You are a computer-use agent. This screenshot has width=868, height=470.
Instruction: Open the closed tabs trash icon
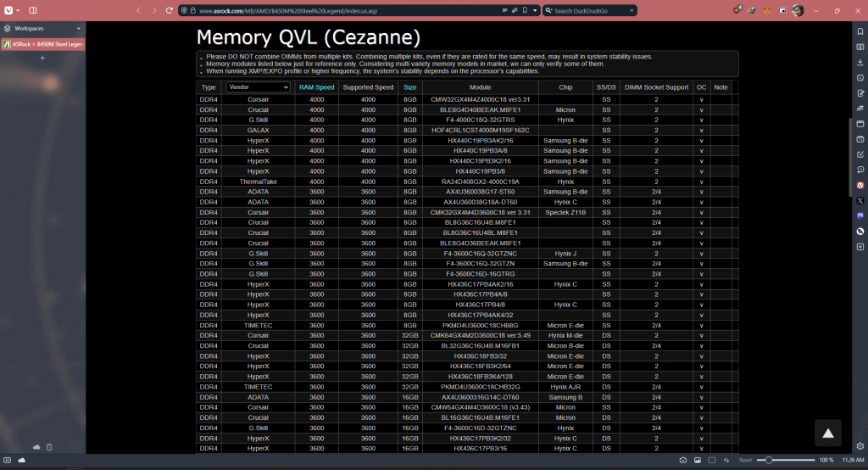[x=49, y=446]
